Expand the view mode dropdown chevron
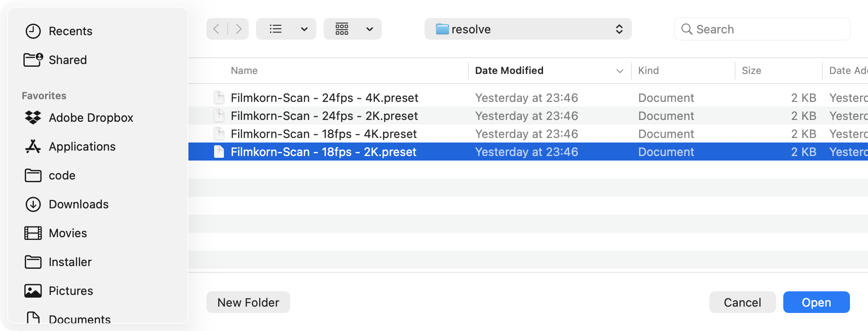 tap(304, 29)
